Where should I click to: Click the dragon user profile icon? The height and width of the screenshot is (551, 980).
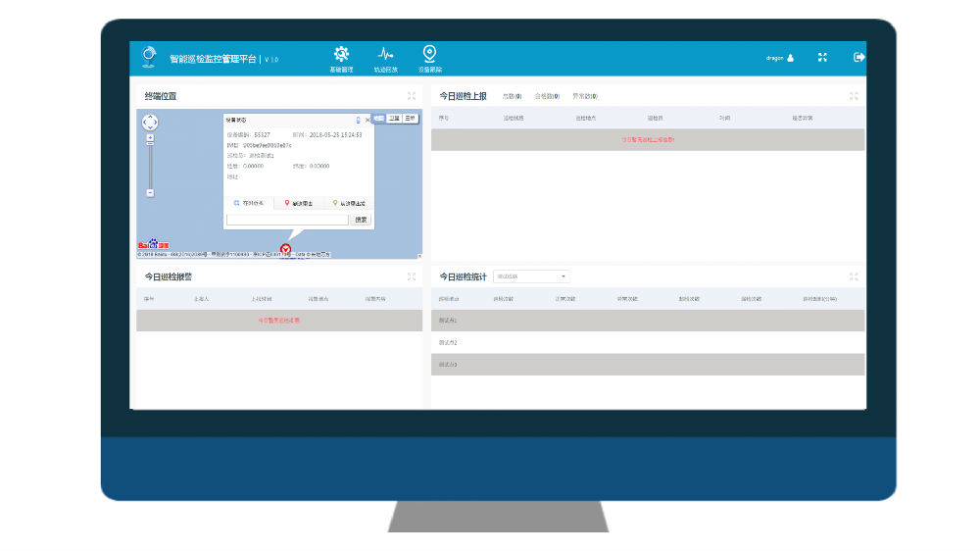pos(791,58)
